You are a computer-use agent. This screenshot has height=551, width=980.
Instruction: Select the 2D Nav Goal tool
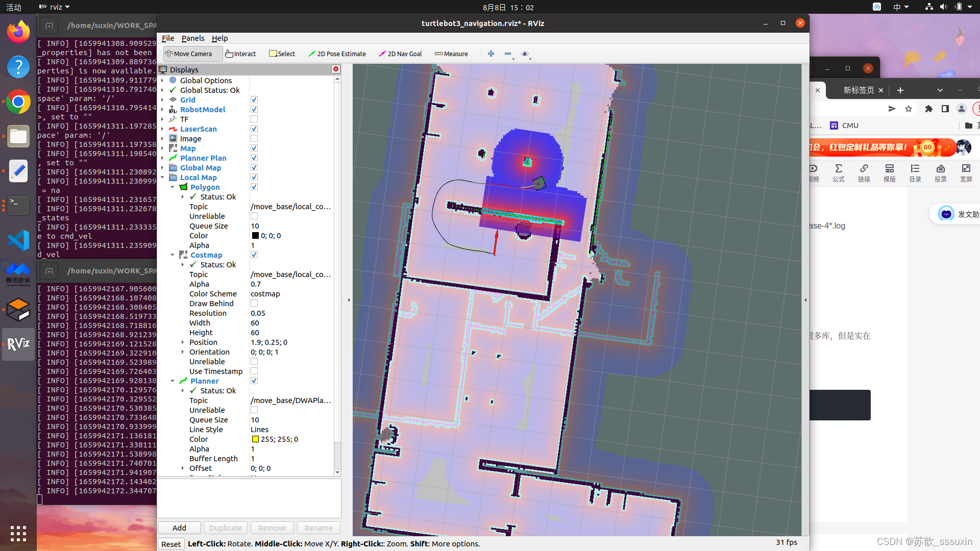click(x=400, y=54)
